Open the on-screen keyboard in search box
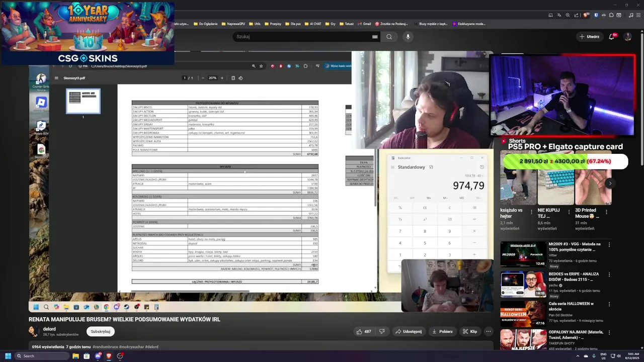Viewport: 644px width, 362px height. pos(375,37)
